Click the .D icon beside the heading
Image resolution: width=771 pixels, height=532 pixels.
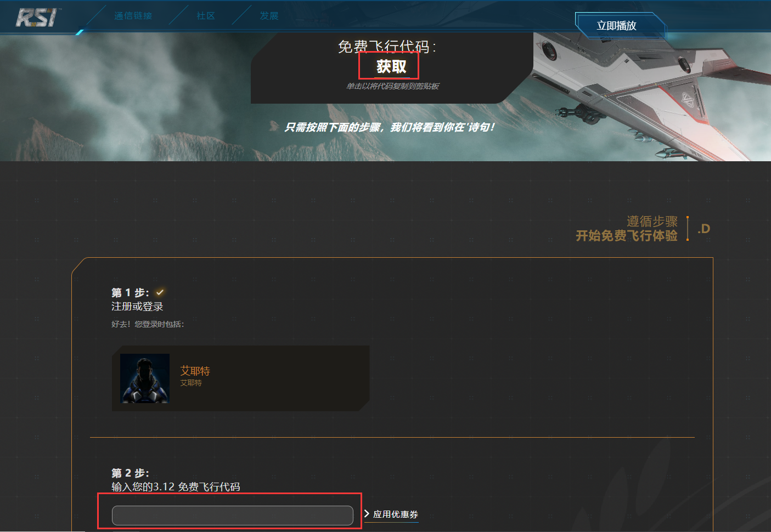(704, 229)
